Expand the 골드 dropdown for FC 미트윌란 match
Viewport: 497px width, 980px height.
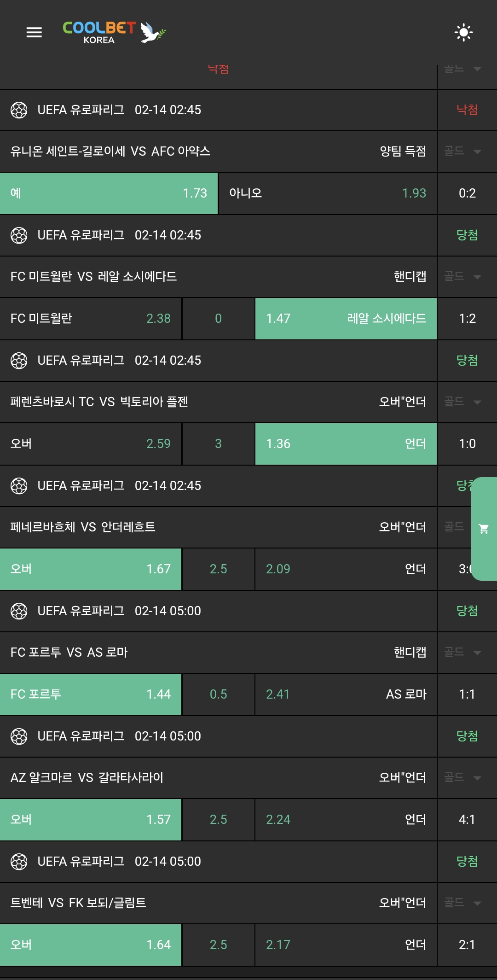pos(463,277)
